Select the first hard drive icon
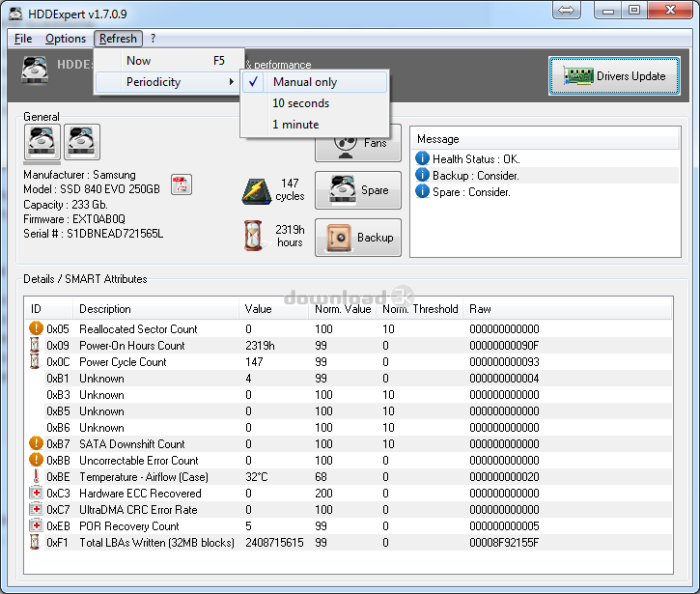The height and width of the screenshot is (594, 700). point(42,142)
